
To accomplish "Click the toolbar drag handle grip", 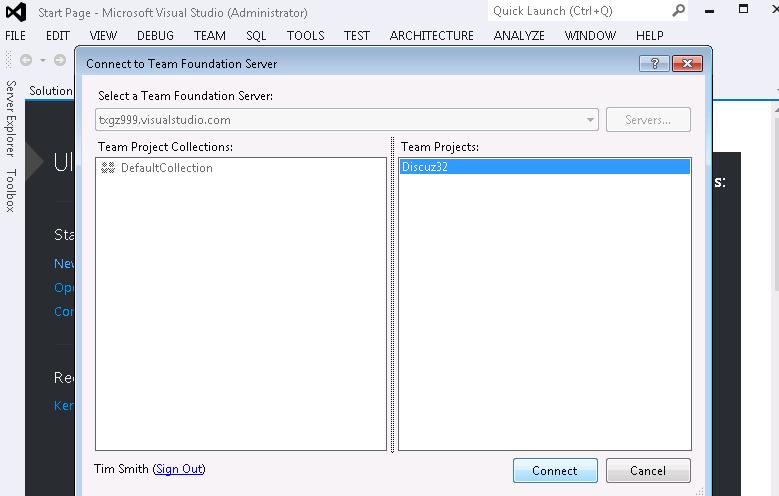I will pyautogui.click(x=8, y=61).
